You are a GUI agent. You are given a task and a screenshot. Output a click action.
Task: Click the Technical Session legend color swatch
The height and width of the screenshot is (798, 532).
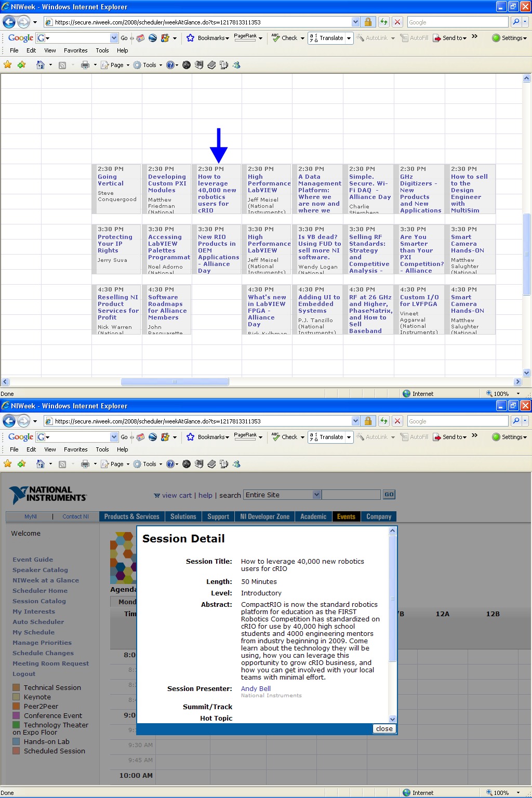(16, 687)
